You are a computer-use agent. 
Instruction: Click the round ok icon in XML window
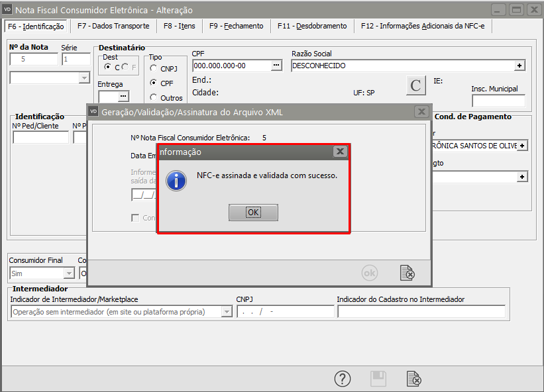point(370,273)
